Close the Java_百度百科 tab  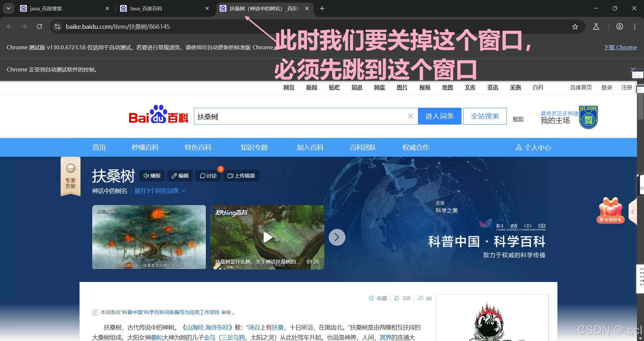[x=207, y=8]
